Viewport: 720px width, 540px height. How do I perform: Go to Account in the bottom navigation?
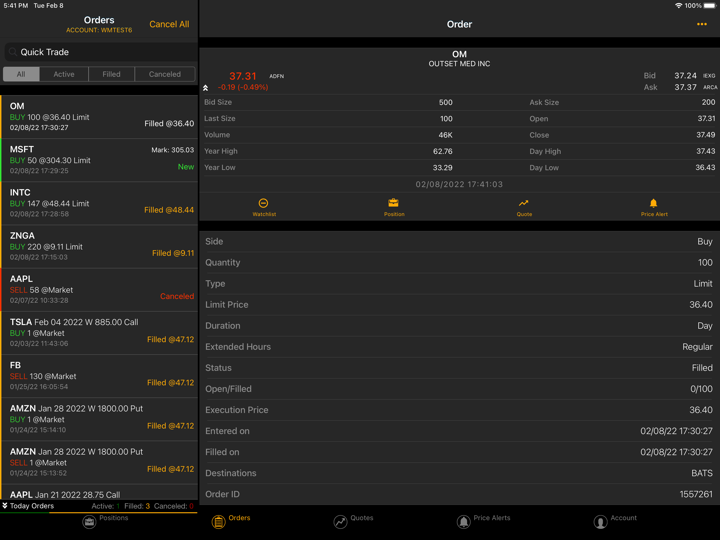[614, 521]
